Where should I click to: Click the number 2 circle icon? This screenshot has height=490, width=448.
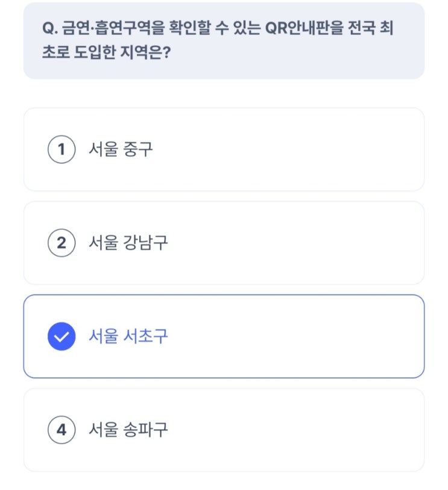(x=61, y=243)
